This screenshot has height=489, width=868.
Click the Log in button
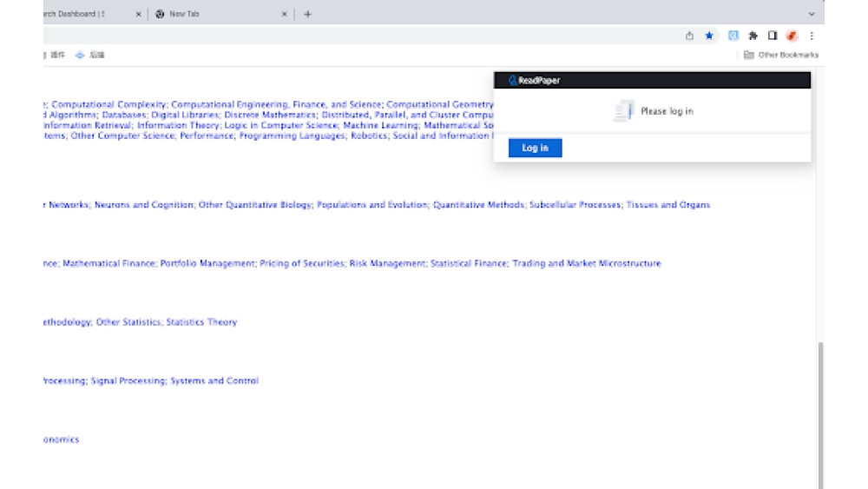click(x=536, y=148)
